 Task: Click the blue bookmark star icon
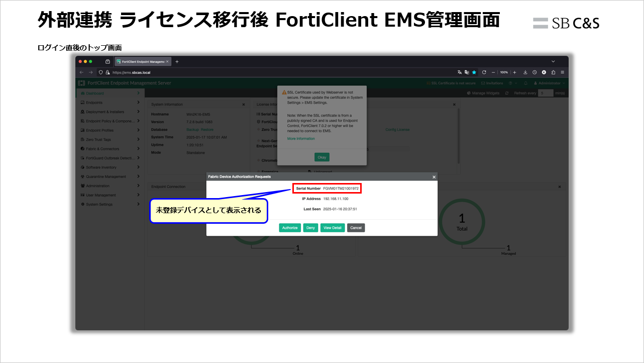[474, 72]
